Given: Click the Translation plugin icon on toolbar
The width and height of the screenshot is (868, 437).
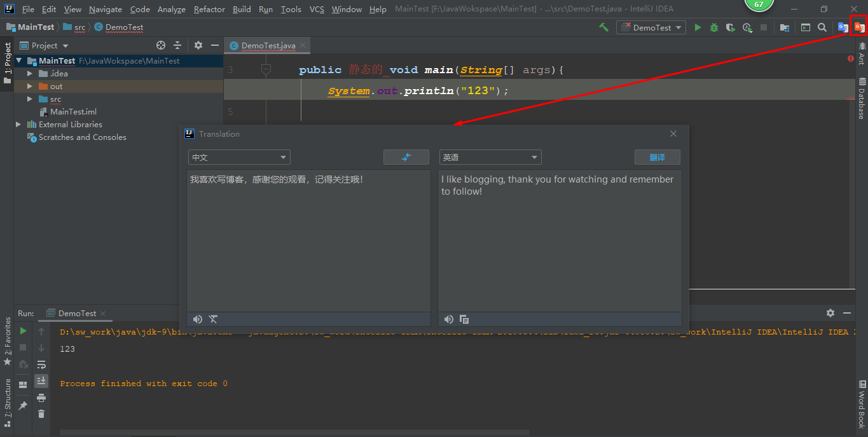Looking at the screenshot, I should pos(859,27).
